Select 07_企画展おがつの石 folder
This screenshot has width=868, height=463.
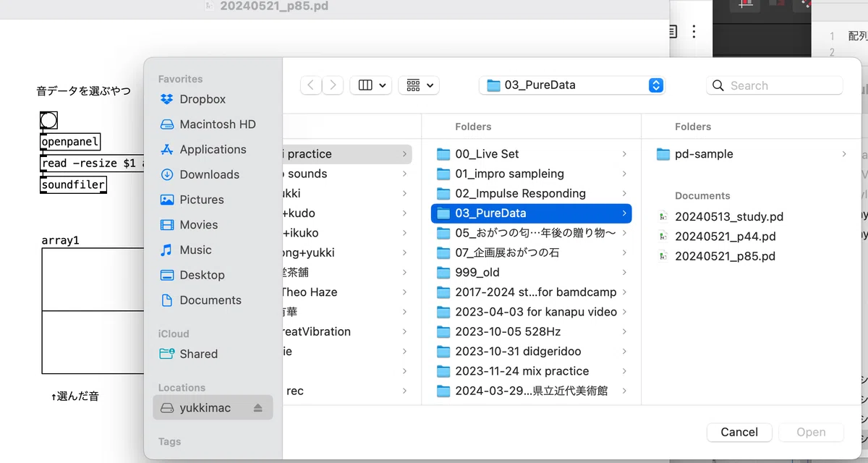[531, 252]
